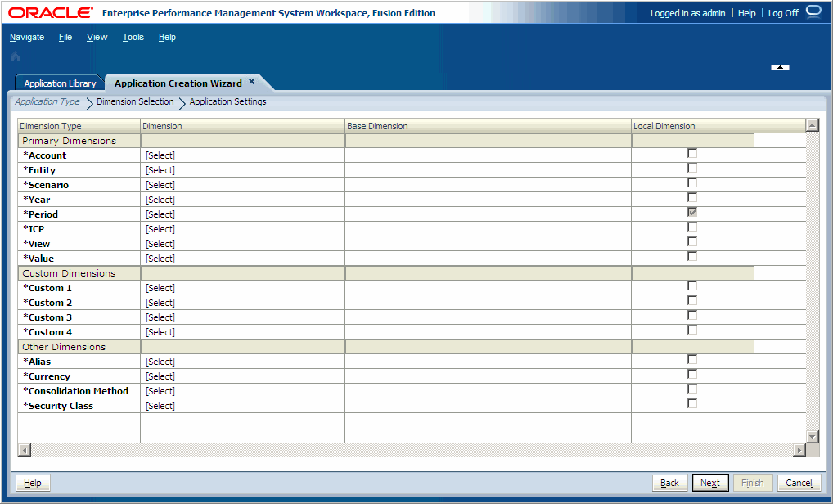Screen dimensions: 833x504
Task: Check Local Dimension for Custom 1
Action: [x=692, y=285]
